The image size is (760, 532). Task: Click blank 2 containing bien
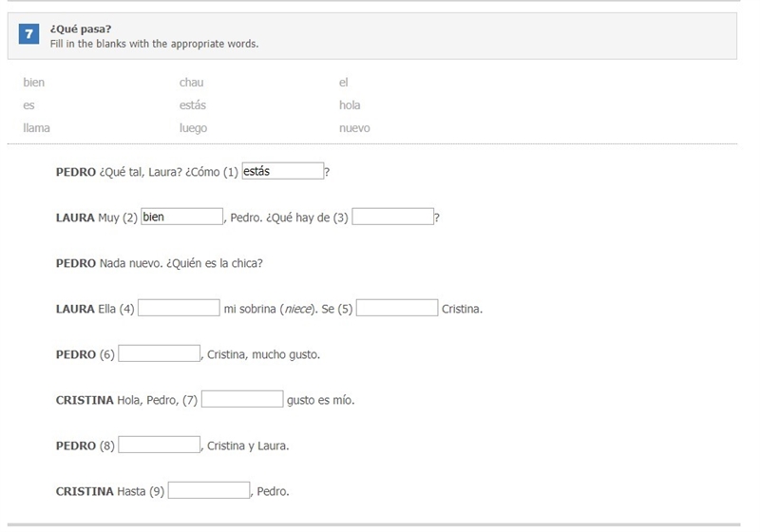click(x=182, y=217)
